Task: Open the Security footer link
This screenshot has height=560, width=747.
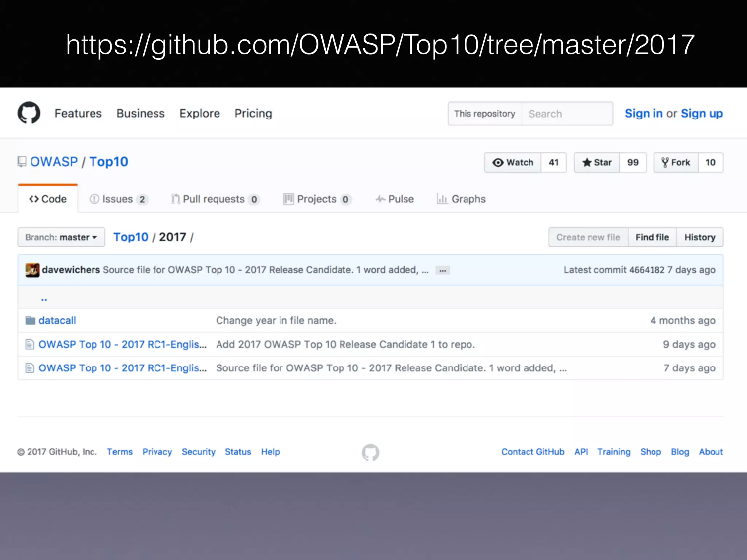Action: 199,452
